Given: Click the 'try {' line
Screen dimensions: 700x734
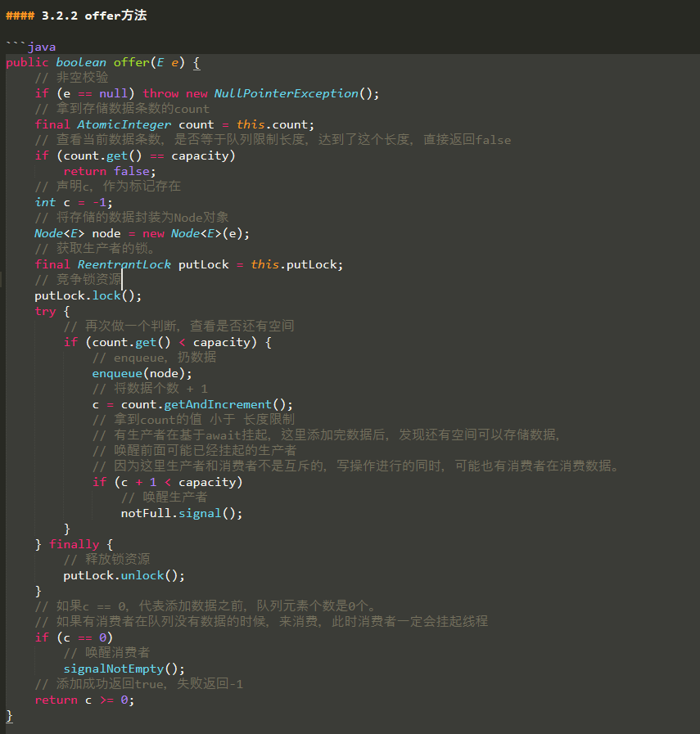Looking at the screenshot, I should click(52, 311).
